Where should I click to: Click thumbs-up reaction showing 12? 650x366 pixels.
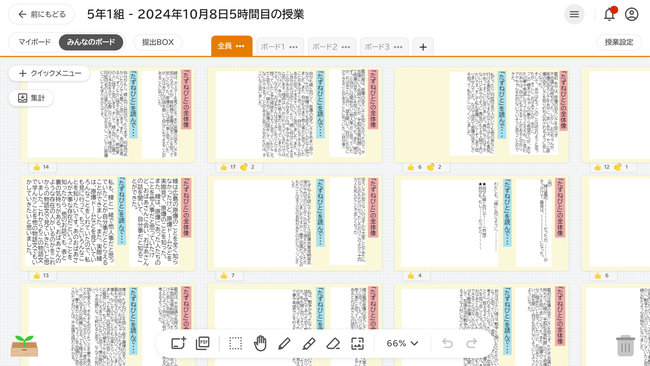coord(601,167)
